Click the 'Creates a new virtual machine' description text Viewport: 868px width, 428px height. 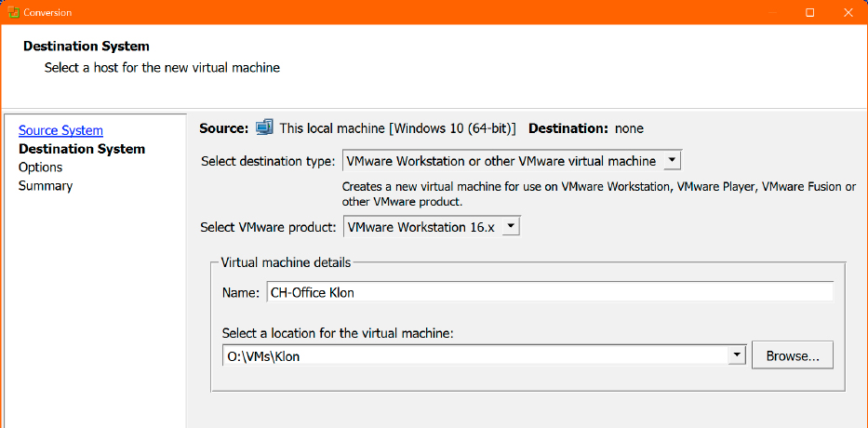(599, 194)
